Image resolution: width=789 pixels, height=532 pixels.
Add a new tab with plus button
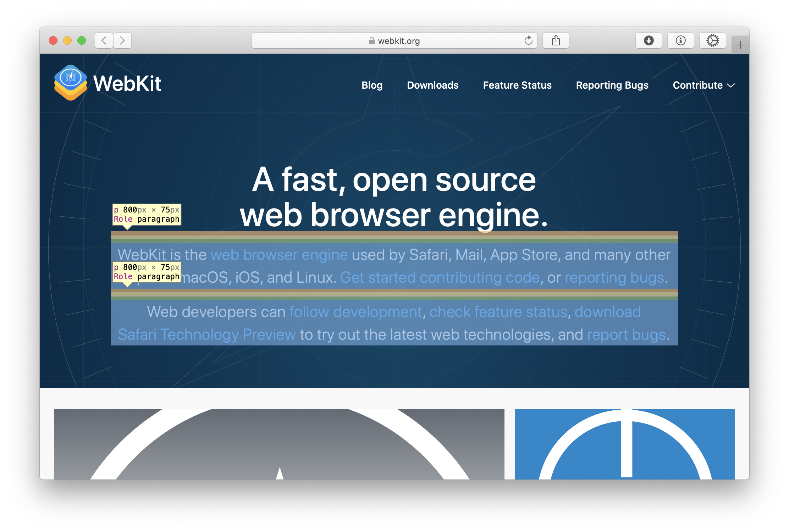740,45
